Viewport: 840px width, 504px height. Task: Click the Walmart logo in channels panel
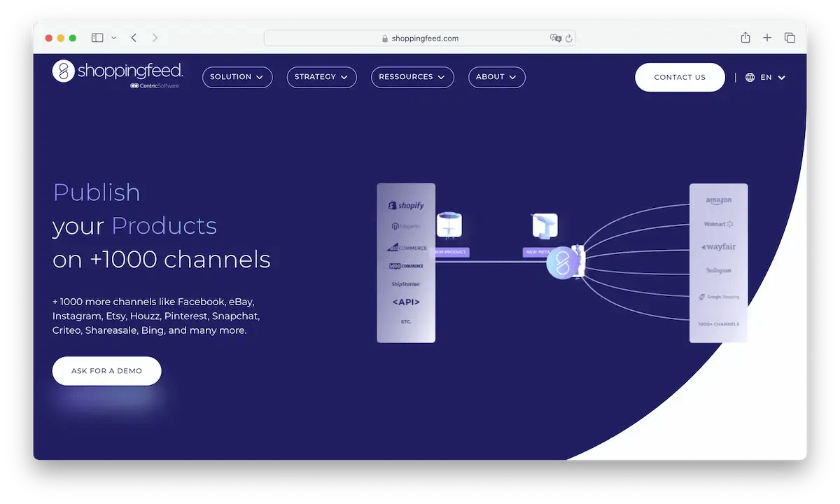(x=719, y=224)
